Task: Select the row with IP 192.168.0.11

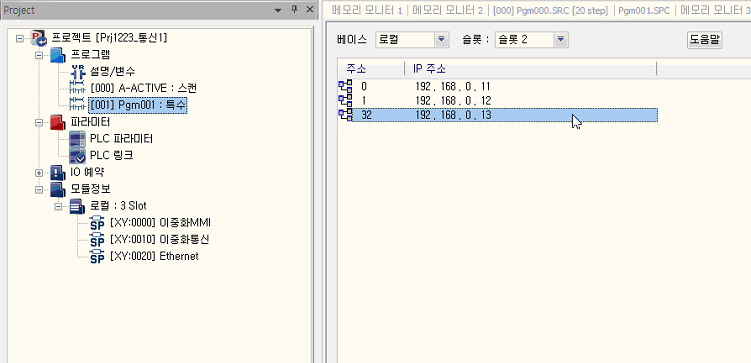Action: (498, 86)
